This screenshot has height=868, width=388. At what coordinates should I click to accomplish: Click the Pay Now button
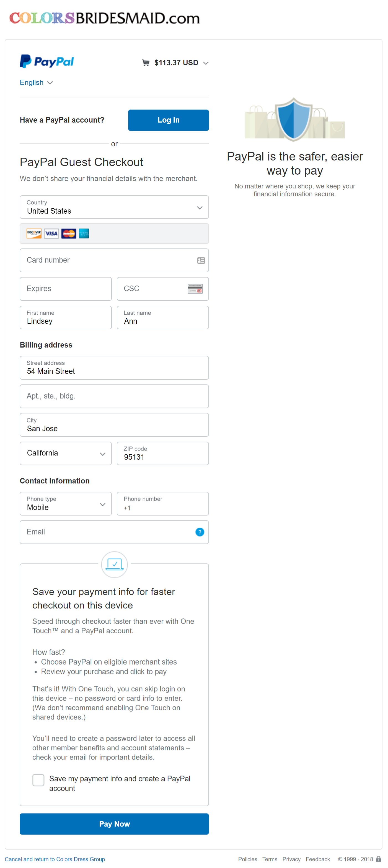tap(114, 824)
